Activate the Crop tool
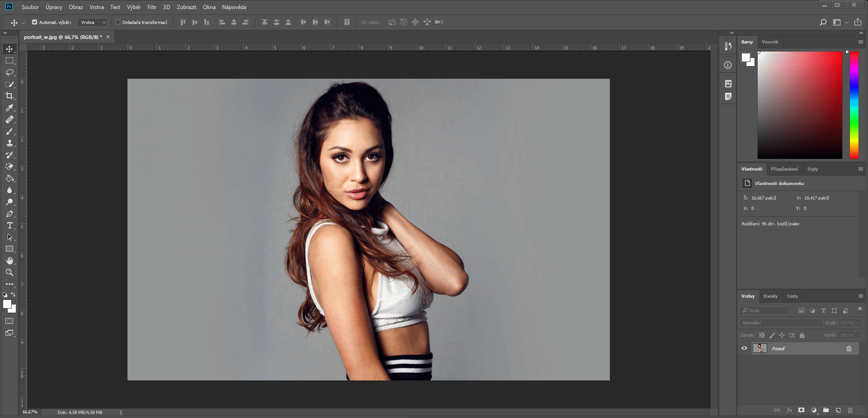The image size is (868, 418). click(x=9, y=96)
